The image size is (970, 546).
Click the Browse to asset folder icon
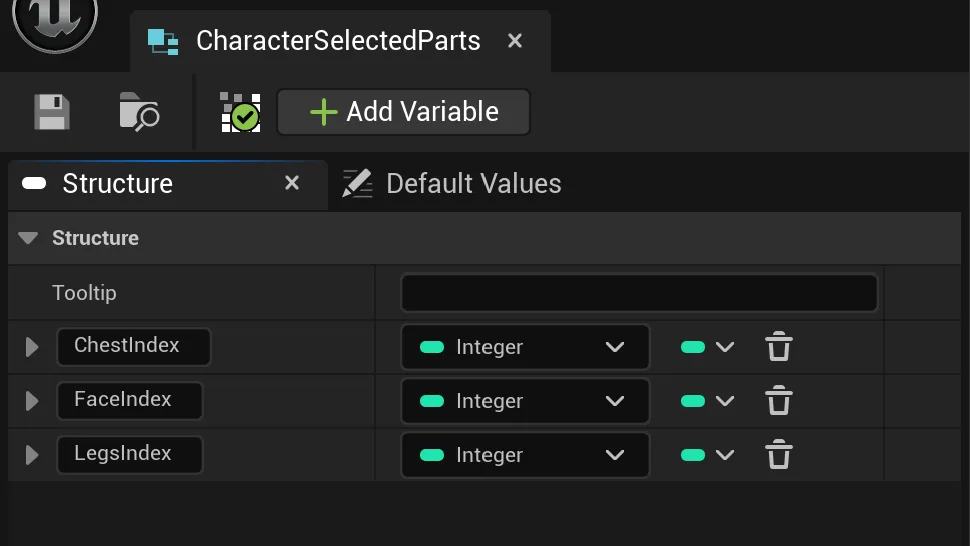coord(139,112)
